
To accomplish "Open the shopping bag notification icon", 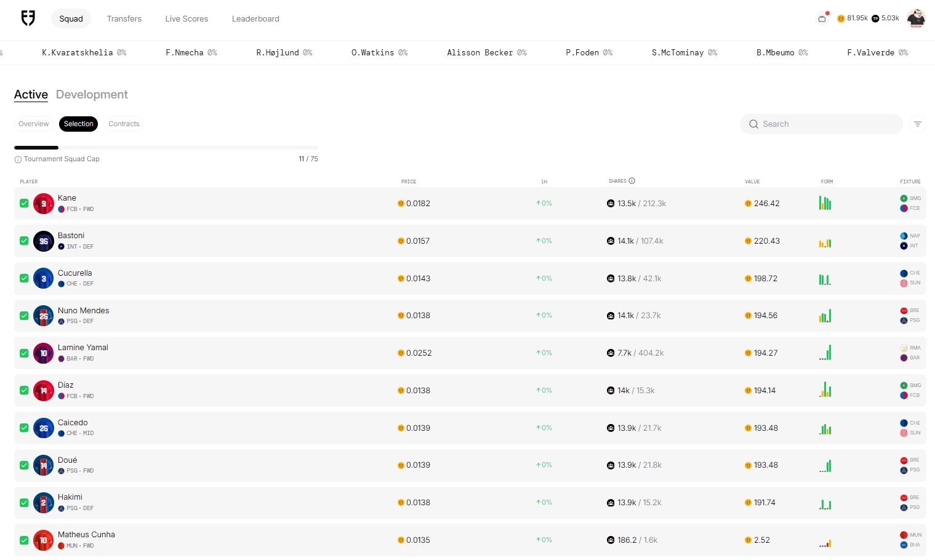I will click(x=822, y=18).
